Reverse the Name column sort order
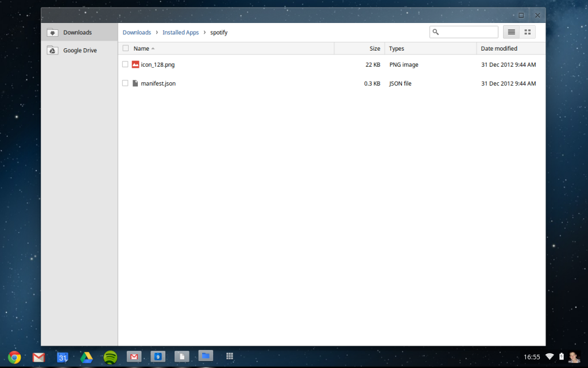The height and width of the screenshot is (368, 588). pyautogui.click(x=142, y=48)
